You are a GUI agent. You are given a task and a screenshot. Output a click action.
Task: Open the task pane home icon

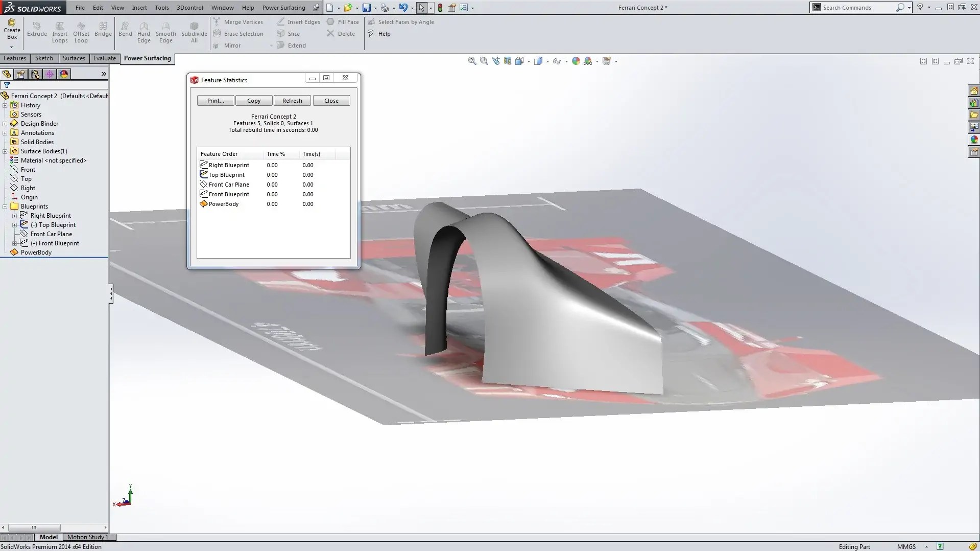coord(974,91)
